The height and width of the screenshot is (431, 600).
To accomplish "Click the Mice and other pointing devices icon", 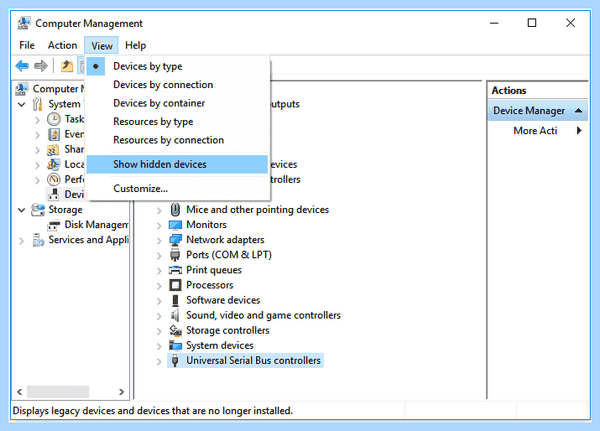I will pyautogui.click(x=175, y=210).
